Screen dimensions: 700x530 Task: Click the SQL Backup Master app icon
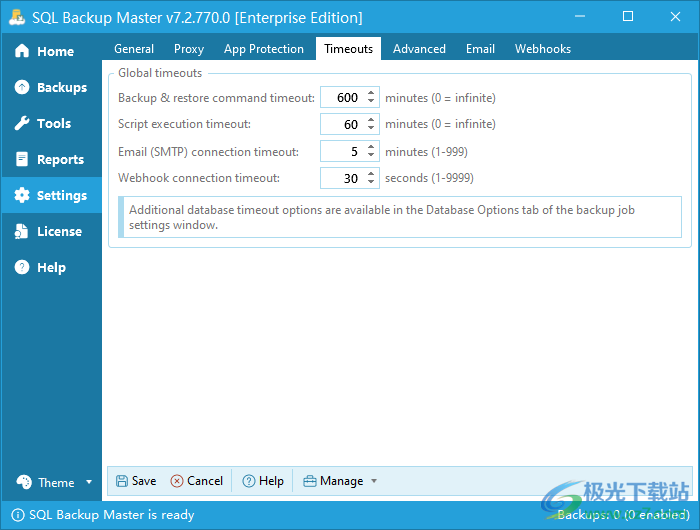point(17,17)
